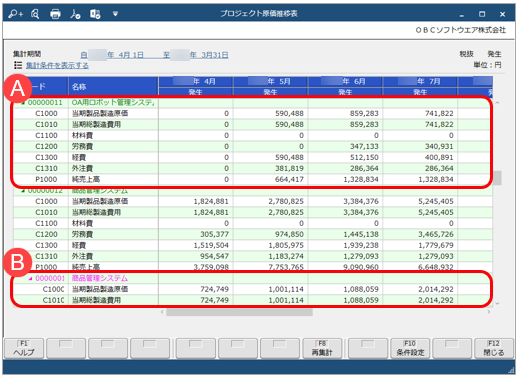
Task: Collapse project 00000011 tree node
Action: click(23, 103)
